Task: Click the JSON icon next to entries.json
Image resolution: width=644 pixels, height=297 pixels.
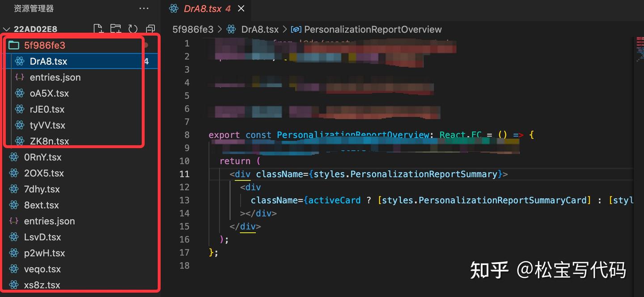Action: point(19,77)
